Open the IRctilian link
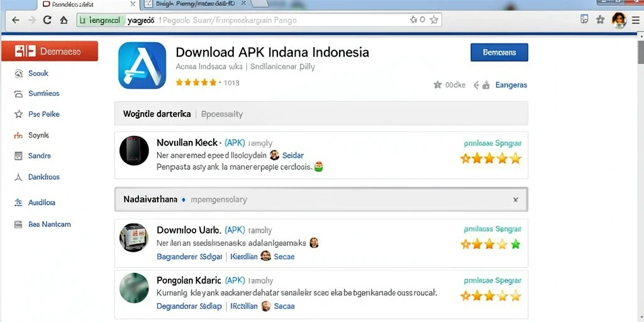This screenshot has width=644, height=322. pos(244,306)
